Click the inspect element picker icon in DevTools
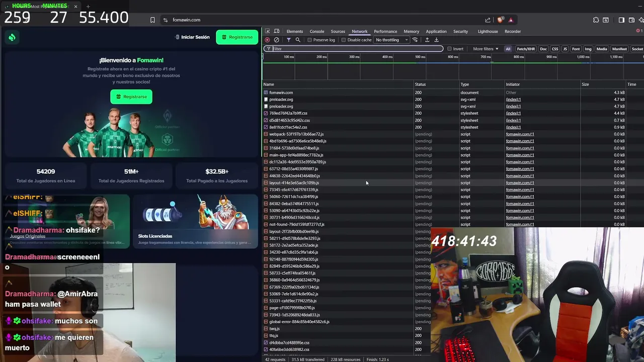 tap(267, 31)
